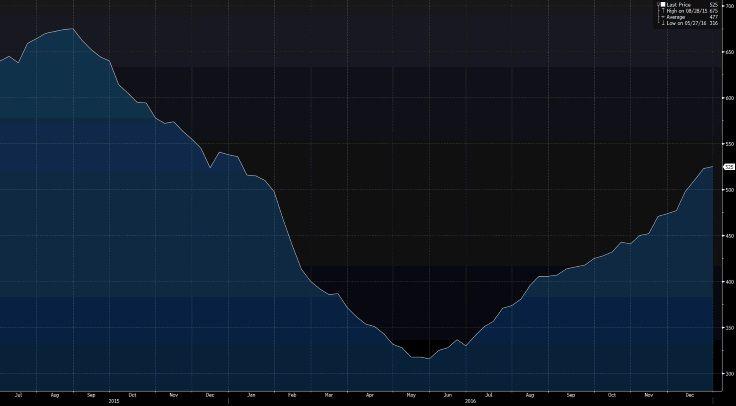Click the 450 tick on the price axis
This screenshot has height=406, width=736.
pyautogui.click(x=729, y=236)
